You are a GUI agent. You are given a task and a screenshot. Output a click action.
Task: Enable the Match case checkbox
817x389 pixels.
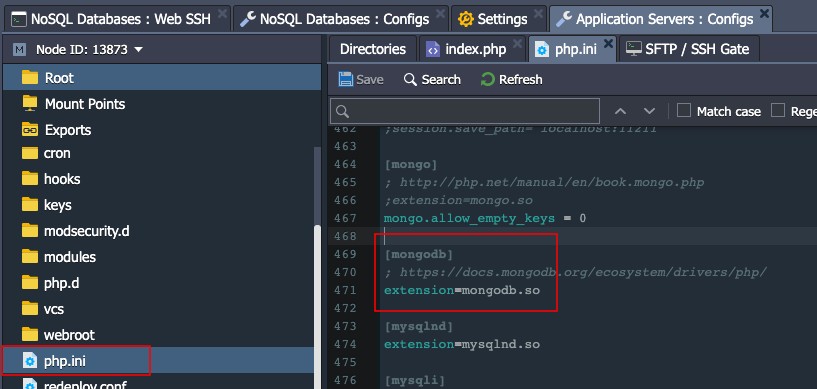pos(684,110)
